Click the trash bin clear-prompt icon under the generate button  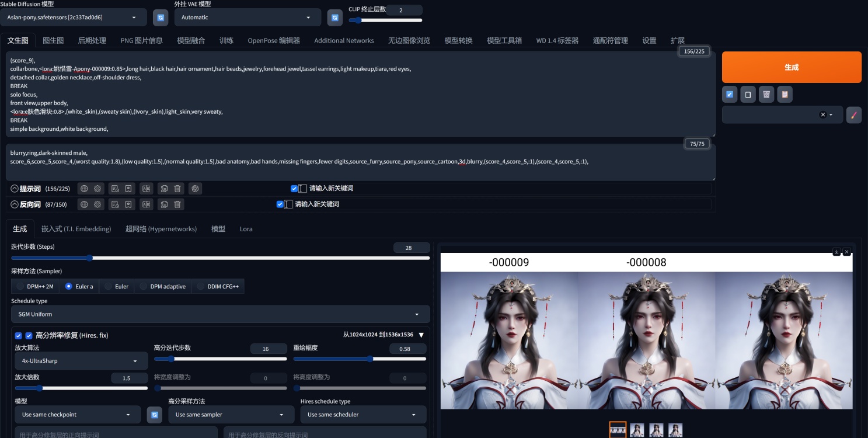[x=766, y=94]
